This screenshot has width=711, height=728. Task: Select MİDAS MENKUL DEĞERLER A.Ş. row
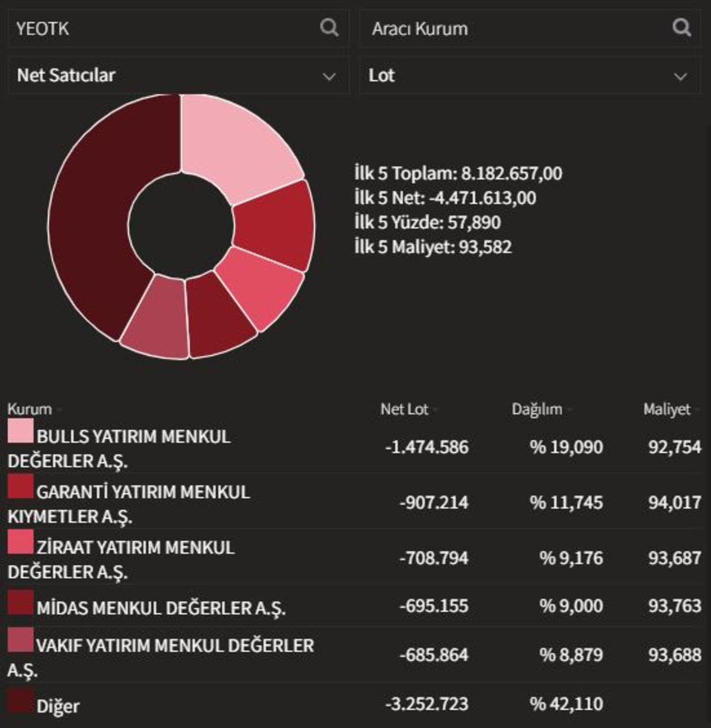pyautogui.click(x=354, y=606)
